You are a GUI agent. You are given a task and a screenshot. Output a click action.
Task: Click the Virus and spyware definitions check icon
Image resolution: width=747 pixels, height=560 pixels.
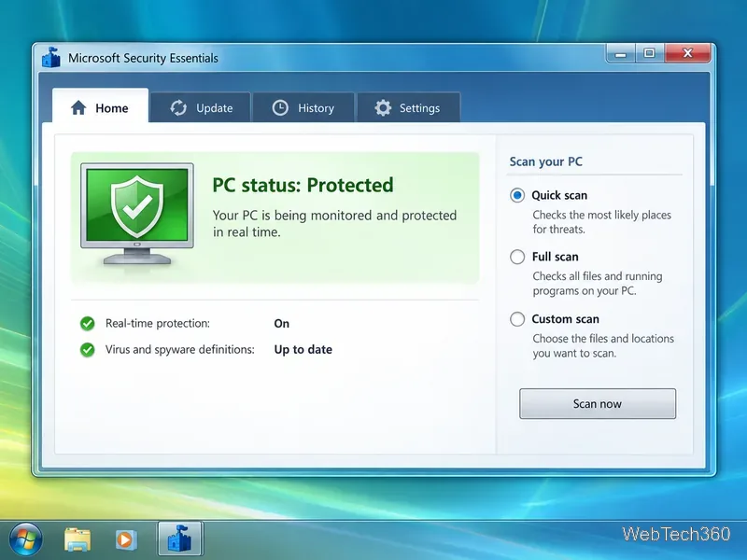pyautogui.click(x=87, y=349)
